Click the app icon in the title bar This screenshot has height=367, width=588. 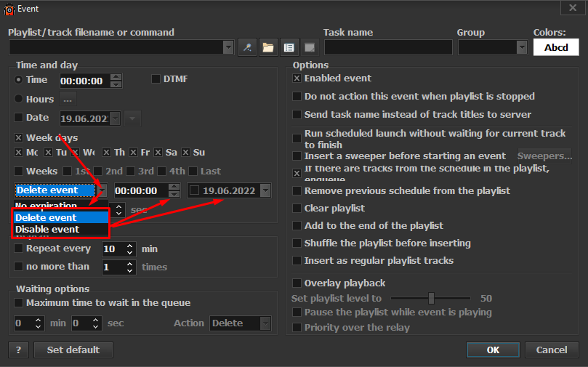point(9,9)
